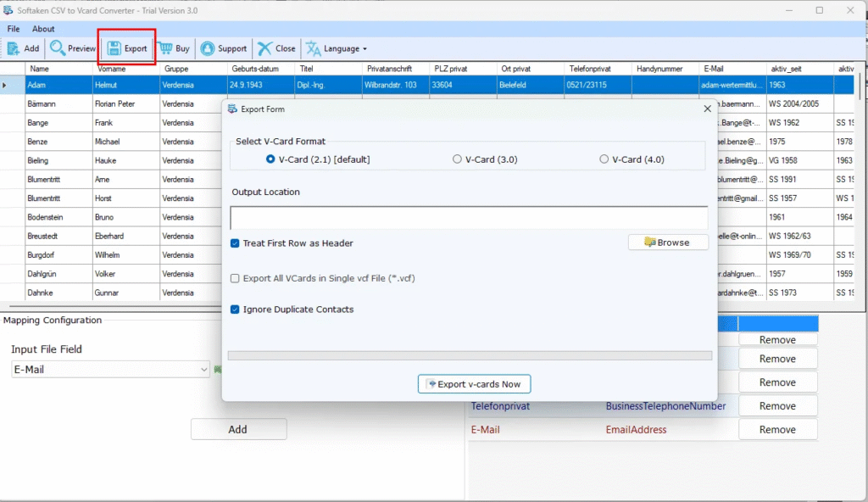This screenshot has height=502, width=868.
Task: Click the Florian Peter first-name cell
Action: [x=126, y=103]
